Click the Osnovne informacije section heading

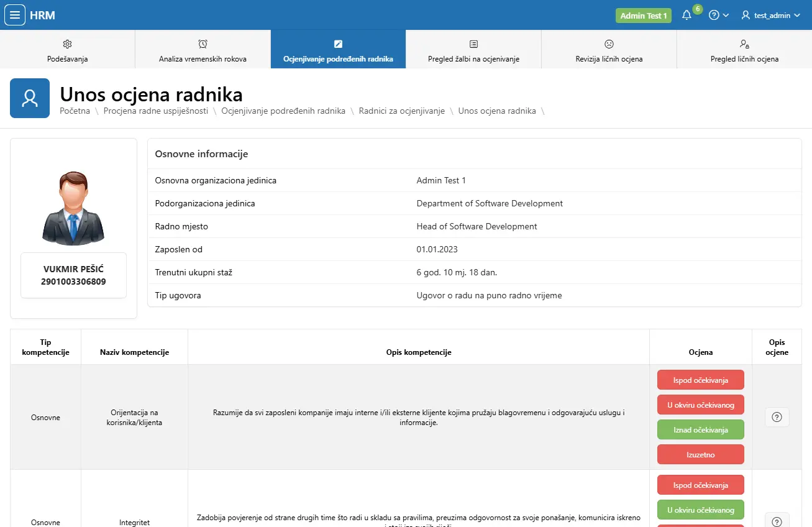(201, 154)
